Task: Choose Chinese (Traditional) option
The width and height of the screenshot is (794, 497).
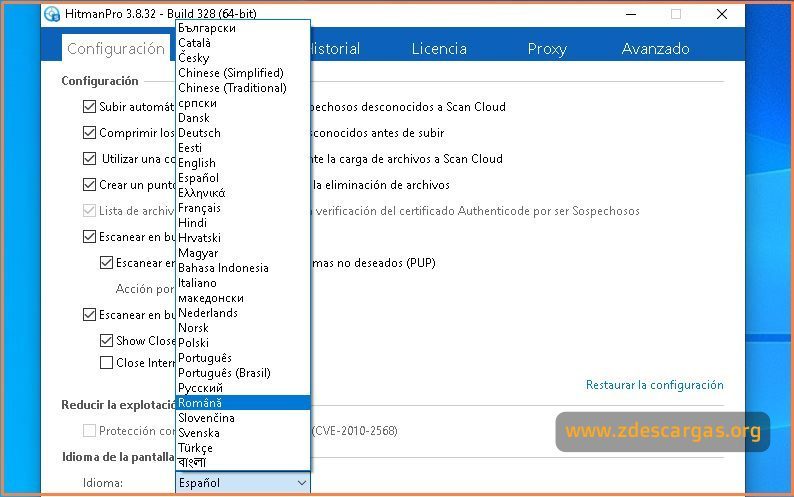Action: click(x=243, y=88)
